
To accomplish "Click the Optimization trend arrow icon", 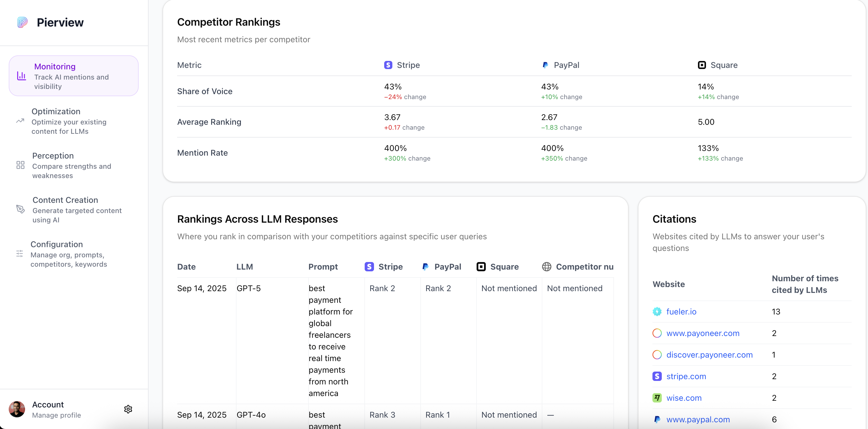I will pos(20,121).
